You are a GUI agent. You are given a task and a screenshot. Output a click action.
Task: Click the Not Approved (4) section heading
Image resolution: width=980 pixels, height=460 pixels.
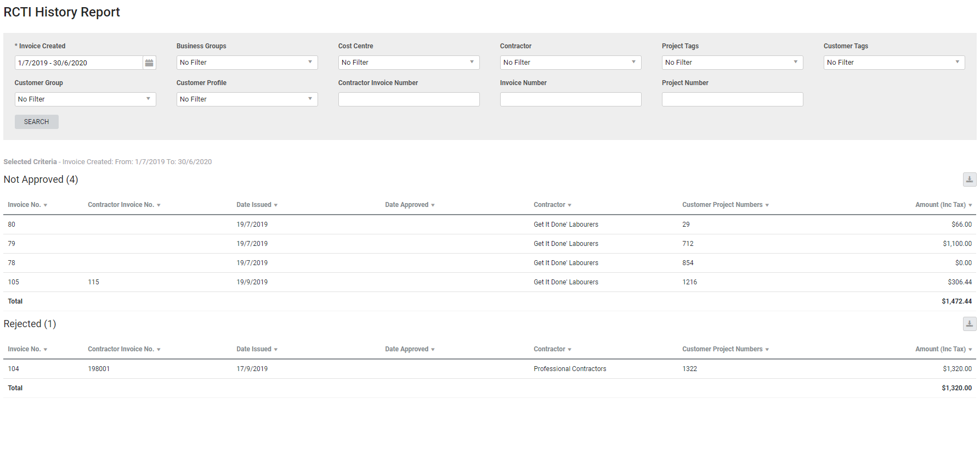tap(41, 179)
